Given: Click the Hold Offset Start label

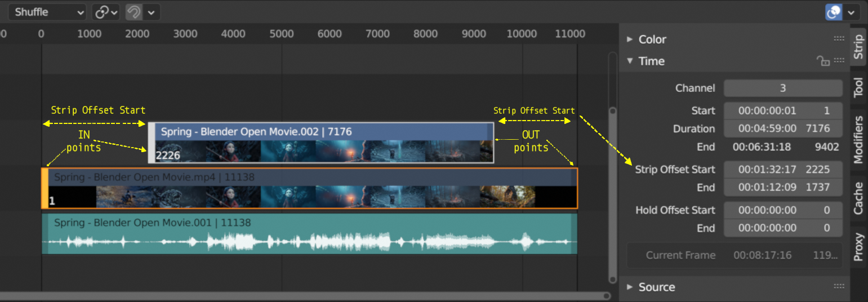Looking at the screenshot, I should click(675, 210).
